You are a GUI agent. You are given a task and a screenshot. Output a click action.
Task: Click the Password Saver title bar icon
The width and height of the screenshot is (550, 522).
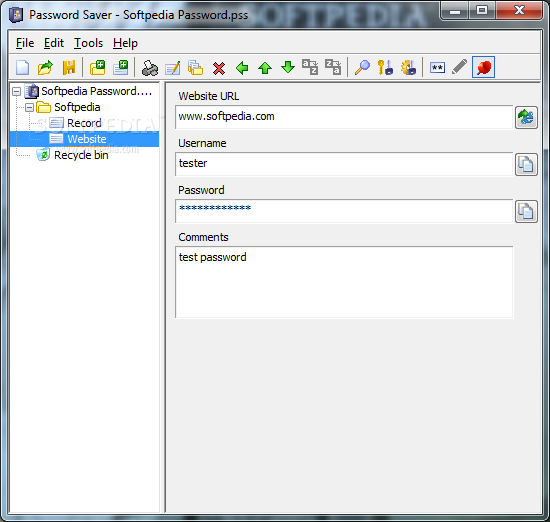16,15
